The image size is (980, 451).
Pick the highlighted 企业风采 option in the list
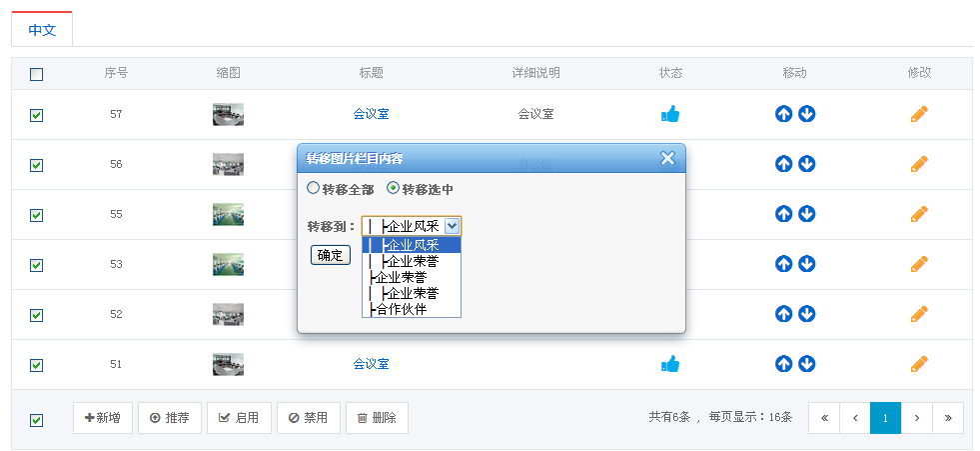412,245
